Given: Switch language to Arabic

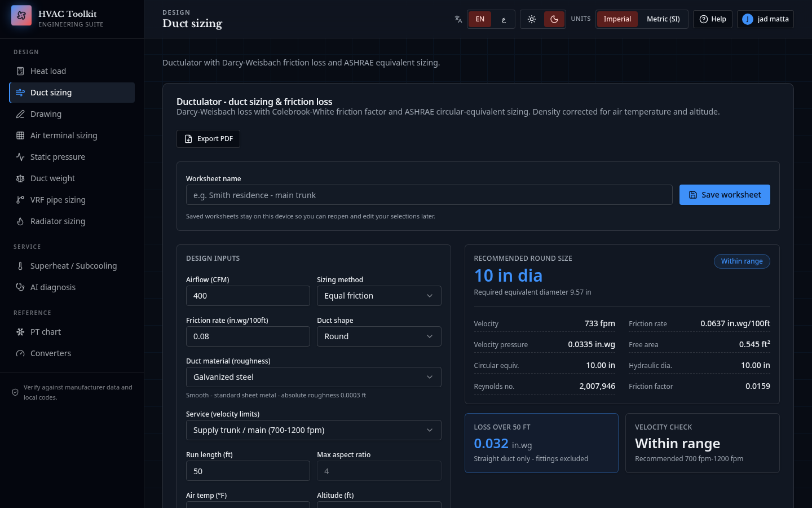Looking at the screenshot, I should (x=504, y=19).
